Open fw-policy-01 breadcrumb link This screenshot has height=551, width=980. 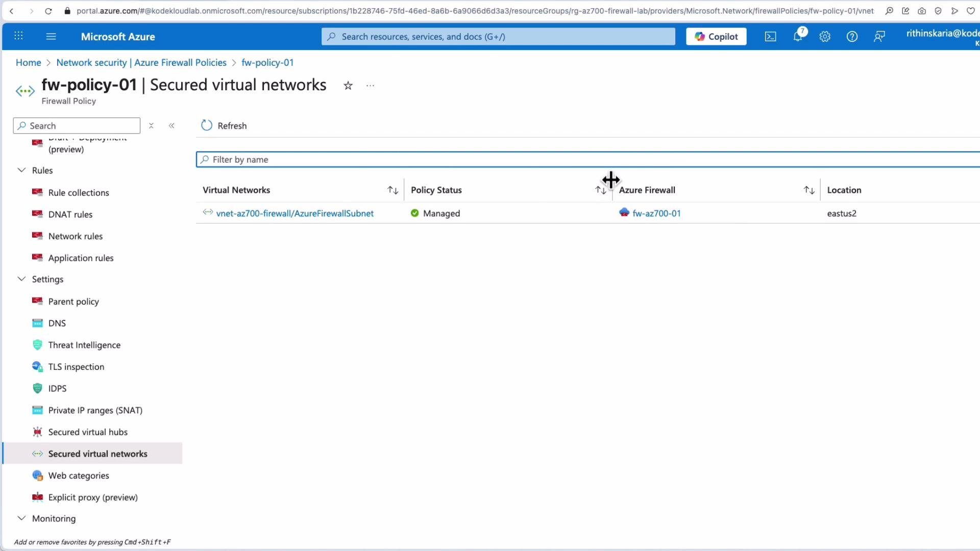point(267,62)
